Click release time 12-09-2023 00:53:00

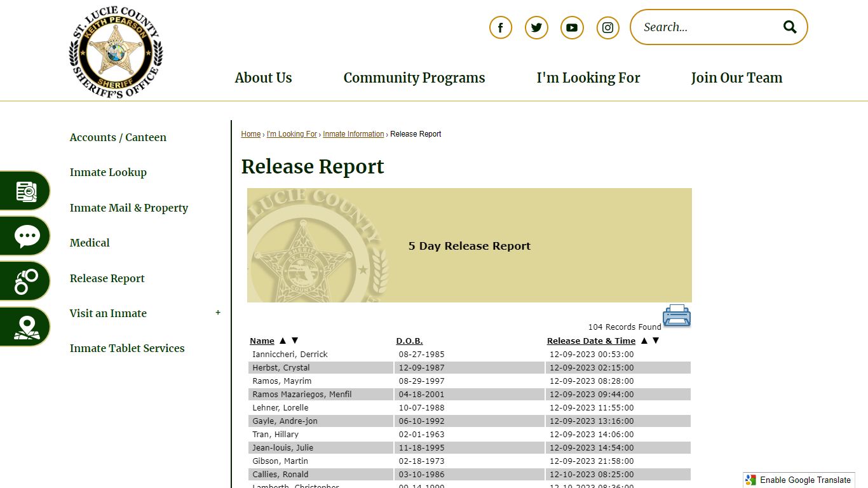(x=592, y=355)
